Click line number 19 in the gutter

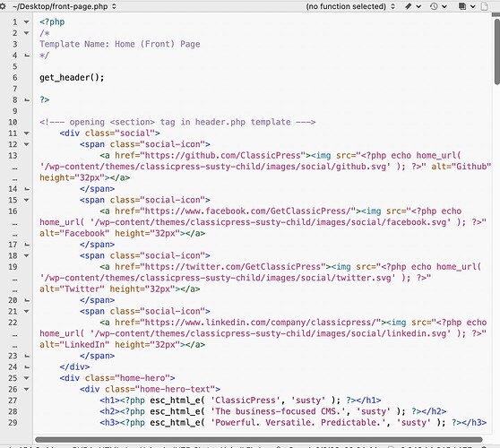point(13,267)
